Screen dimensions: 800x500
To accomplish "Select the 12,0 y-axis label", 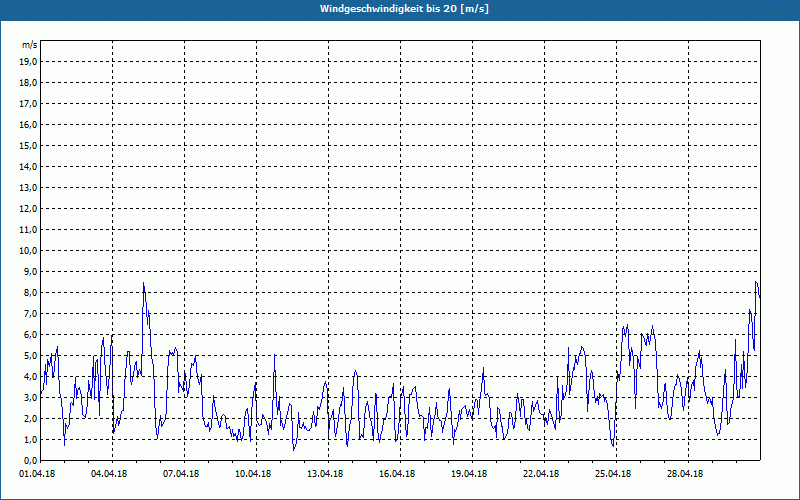I will [29, 209].
